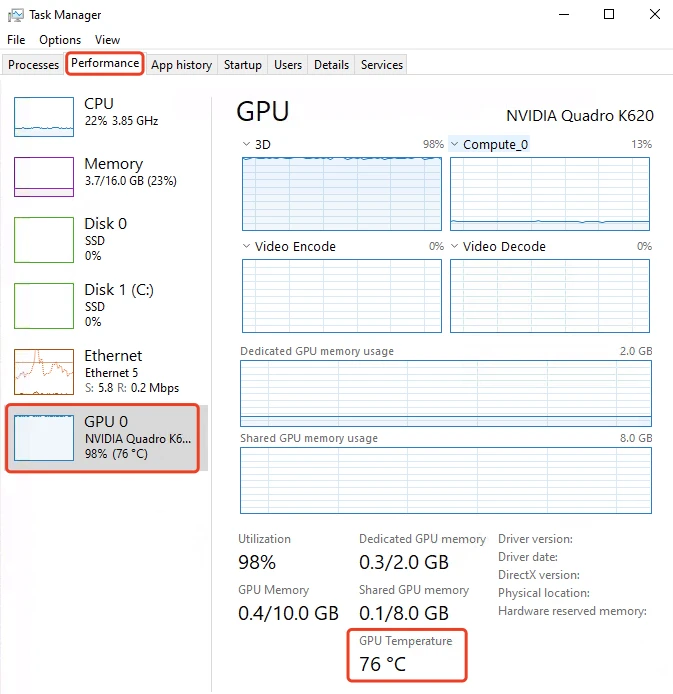This screenshot has width=673, height=694.
Task: Select Ethernet network graph in sidebar
Action: pyautogui.click(x=44, y=372)
